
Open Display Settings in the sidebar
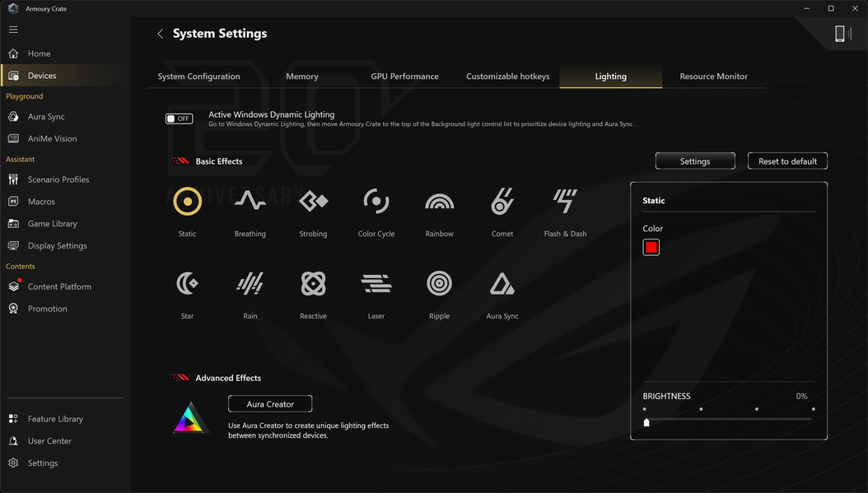[65, 246]
